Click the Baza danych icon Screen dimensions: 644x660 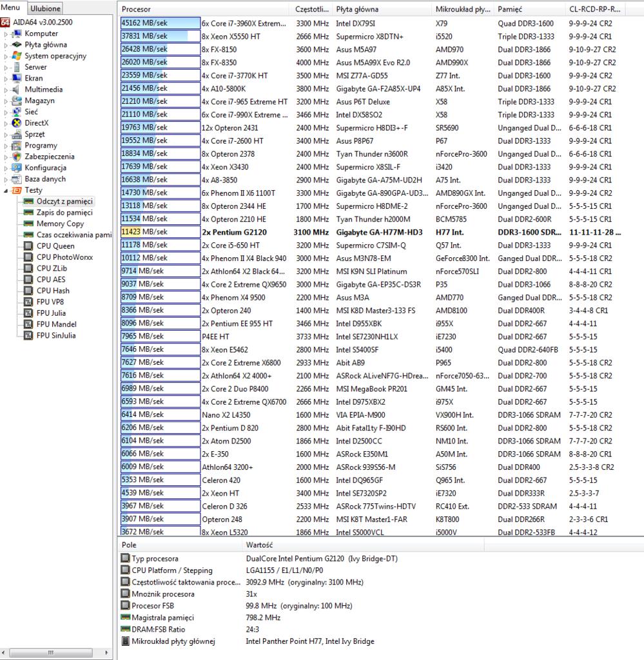17,179
